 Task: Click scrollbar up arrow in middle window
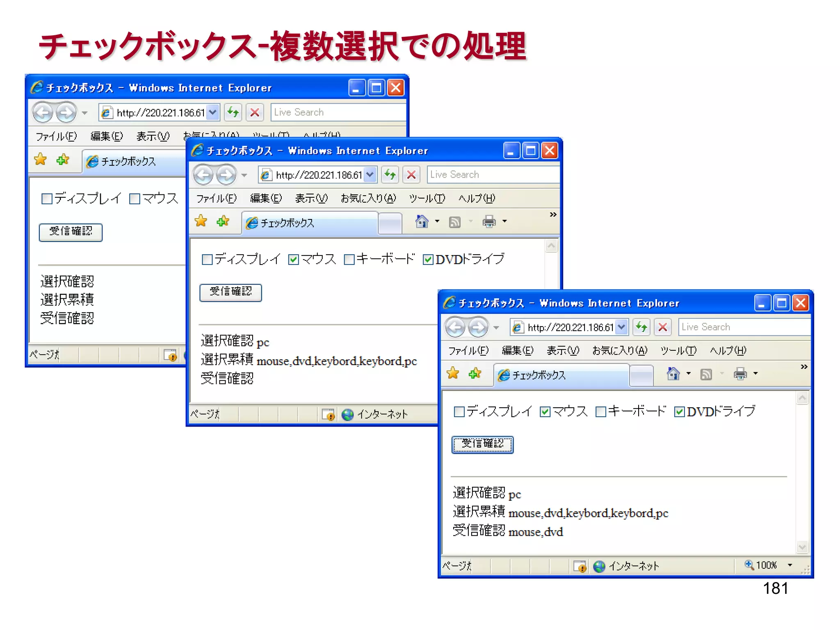point(551,246)
